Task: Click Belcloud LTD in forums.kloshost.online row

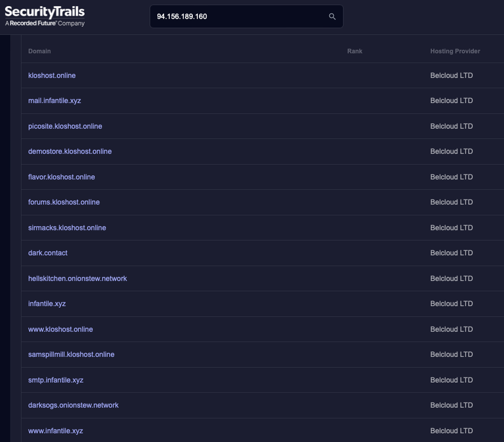Action: (x=452, y=202)
